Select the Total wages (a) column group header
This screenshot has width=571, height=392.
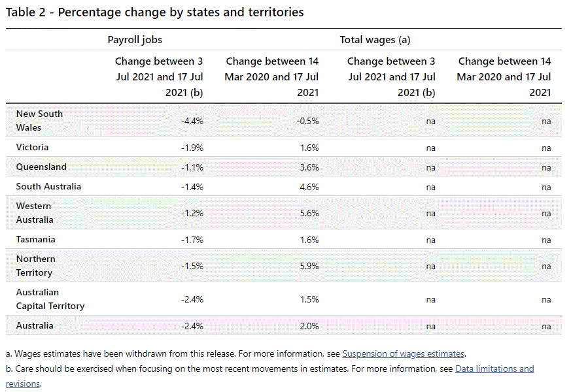coord(375,40)
